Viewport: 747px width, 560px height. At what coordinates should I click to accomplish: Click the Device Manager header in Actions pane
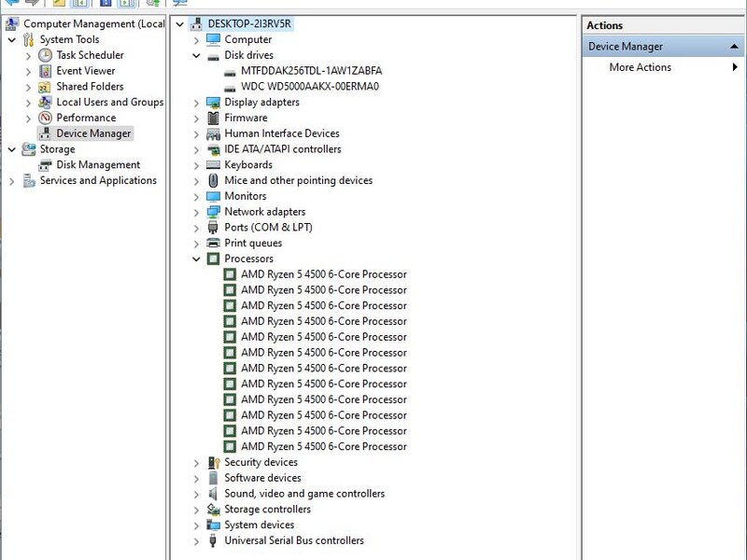tap(626, 47)
